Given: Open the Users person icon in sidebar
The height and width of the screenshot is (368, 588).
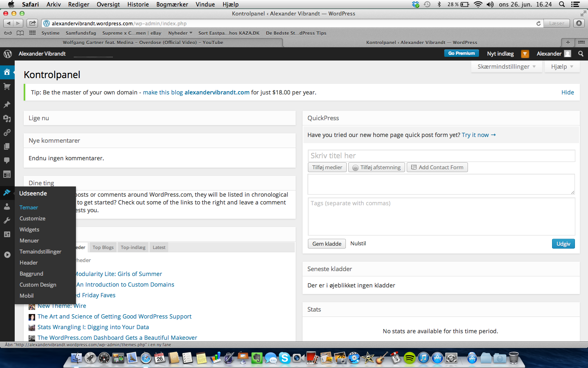Looking at the screenshot, I should click(7, 206).
